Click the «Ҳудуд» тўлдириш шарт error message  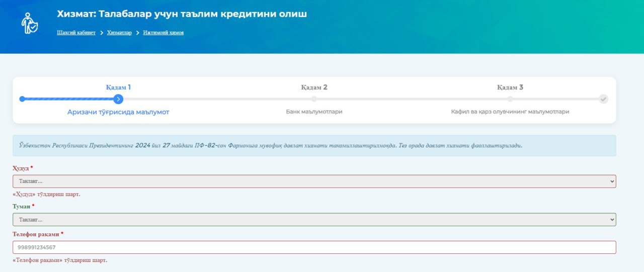pos(46,194)
